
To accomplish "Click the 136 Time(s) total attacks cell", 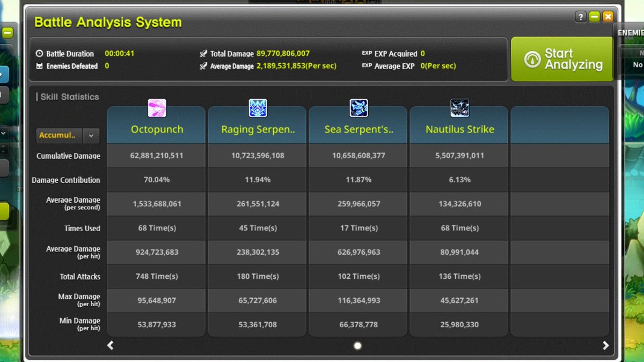I will pyautogui.click(x=459, y=276).
